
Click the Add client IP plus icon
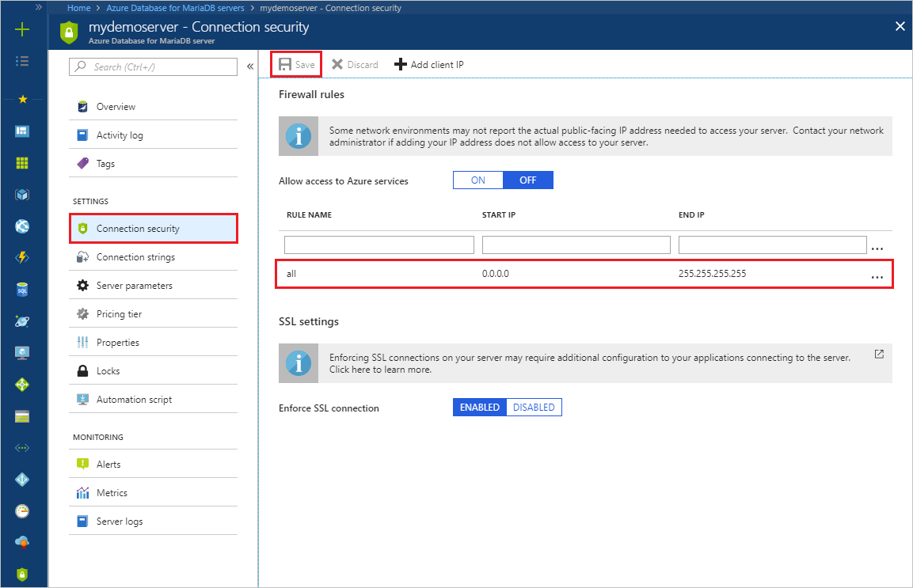point(400,65)
